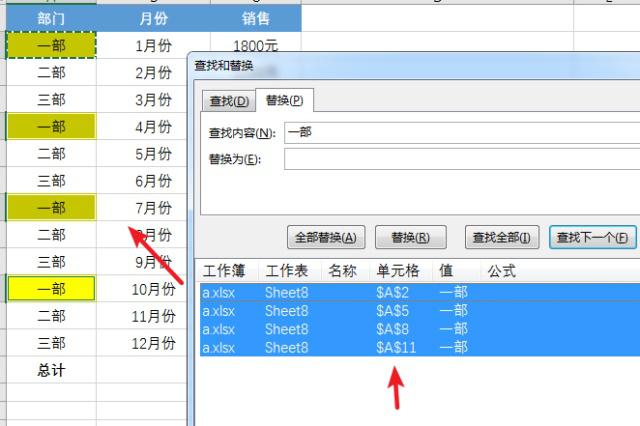Switch to the 查找(D) tab

(229, 101)
